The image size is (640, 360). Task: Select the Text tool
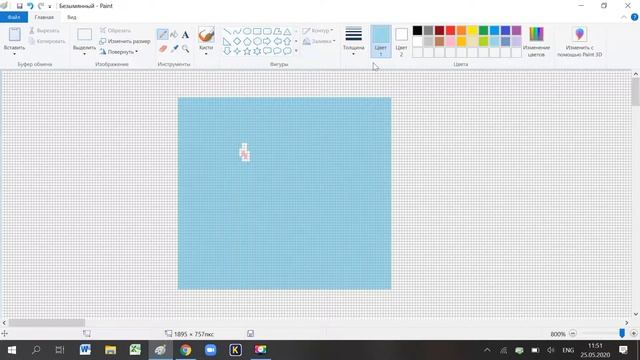(185, 35)
